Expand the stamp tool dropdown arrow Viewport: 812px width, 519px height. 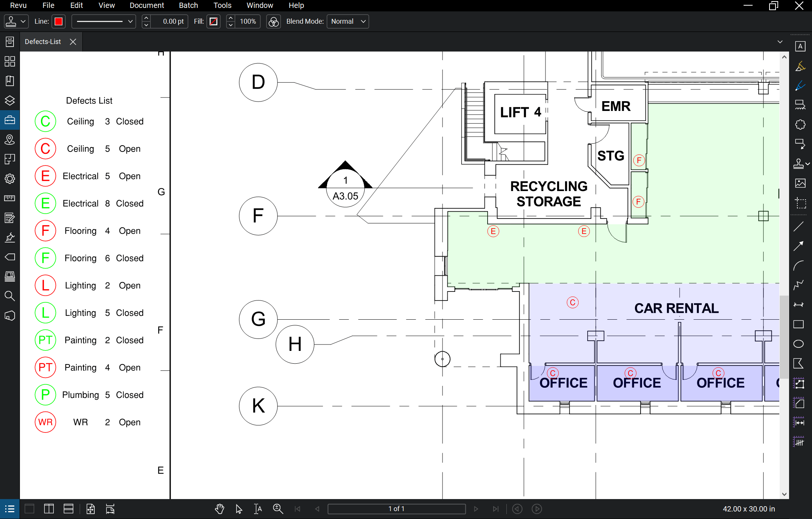click(x=23, y=21)
